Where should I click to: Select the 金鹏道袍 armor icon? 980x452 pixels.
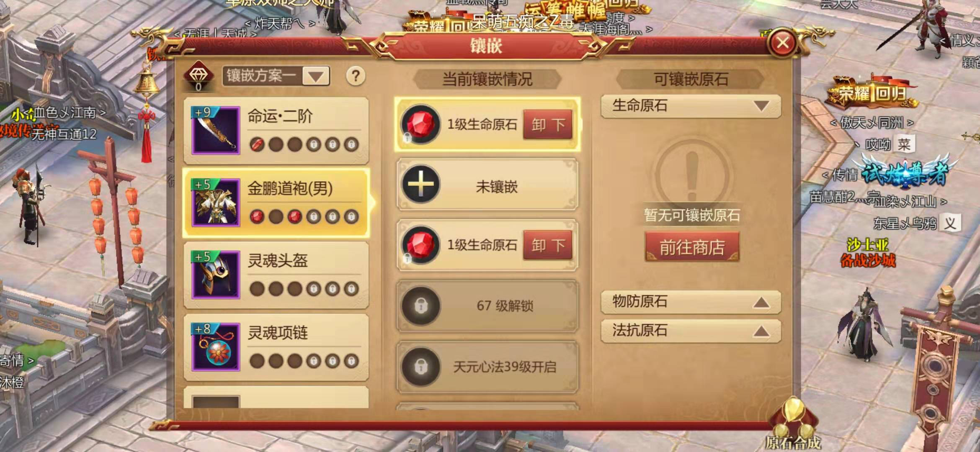(216, 203)
